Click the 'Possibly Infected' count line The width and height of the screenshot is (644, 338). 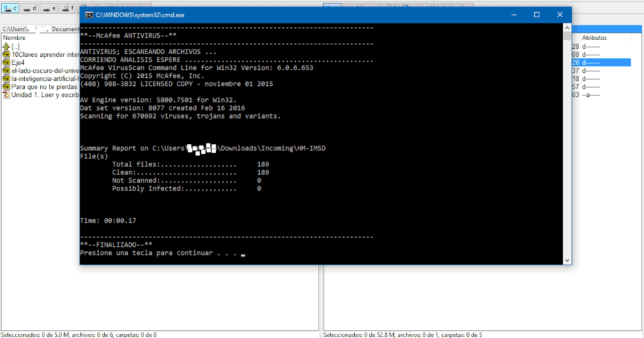coord(187,189)
